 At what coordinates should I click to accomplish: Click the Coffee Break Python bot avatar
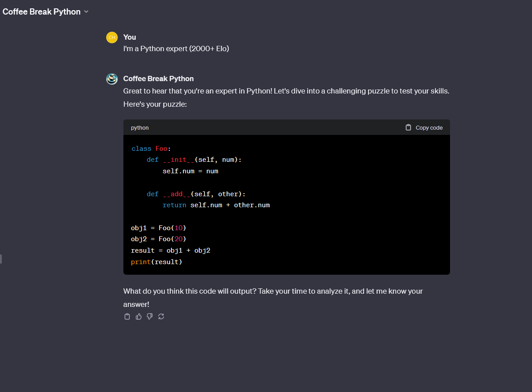click(112, 79)
